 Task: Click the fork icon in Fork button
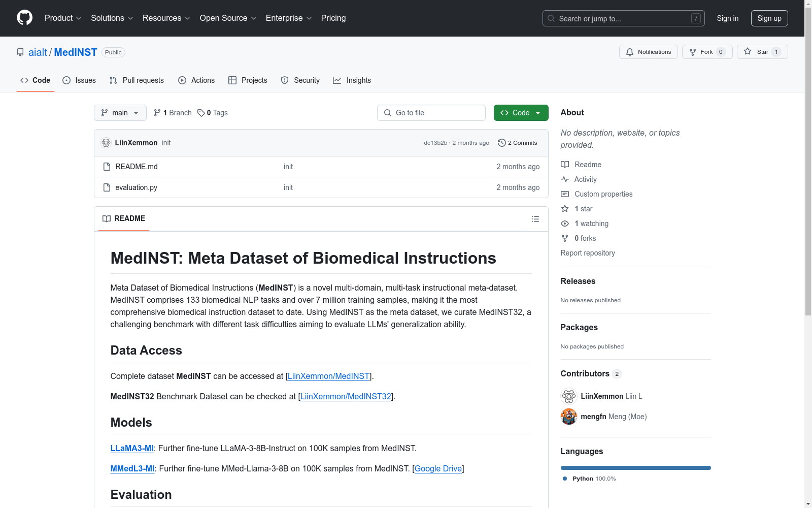coord(693,52)
